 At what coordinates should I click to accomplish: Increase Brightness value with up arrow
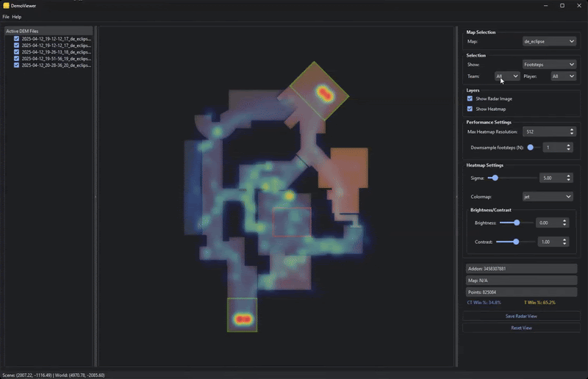564,220
